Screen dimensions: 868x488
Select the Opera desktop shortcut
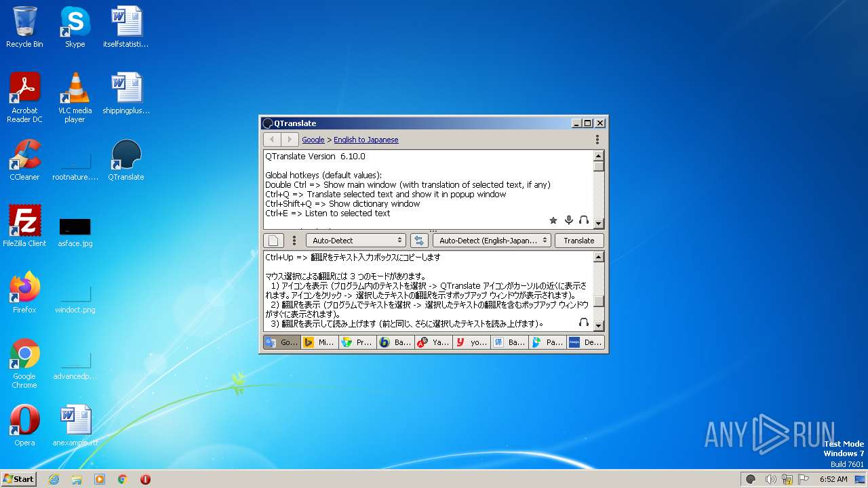(24, 425)
